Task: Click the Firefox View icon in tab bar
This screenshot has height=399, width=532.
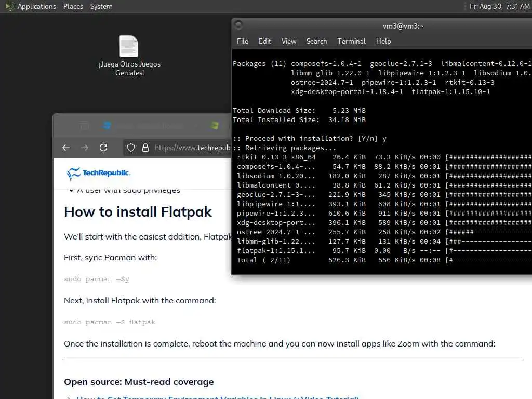Action: pyautogui.click(x=84, y=126)
